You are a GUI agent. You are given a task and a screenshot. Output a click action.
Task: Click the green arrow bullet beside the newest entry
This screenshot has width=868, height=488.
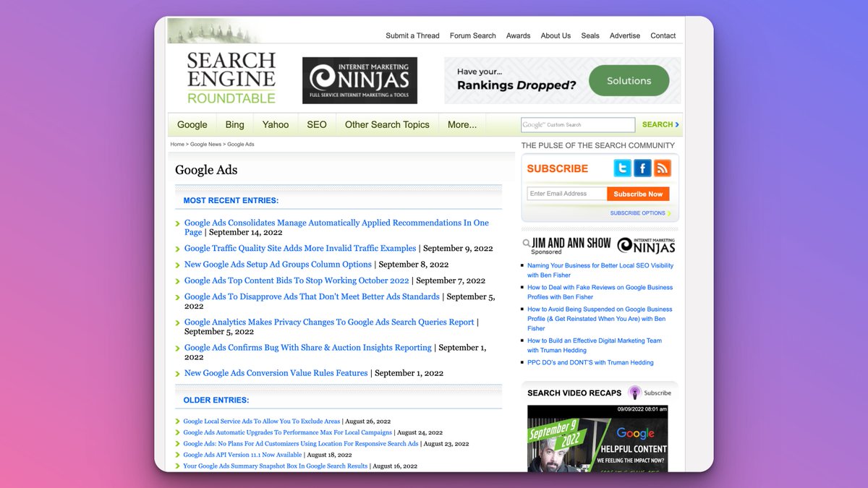coord(178,223)
